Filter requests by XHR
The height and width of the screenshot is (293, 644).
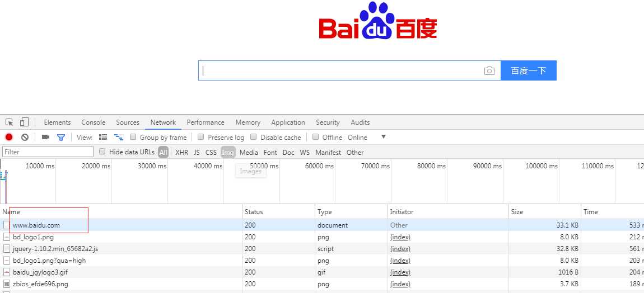tap(181, 152)
